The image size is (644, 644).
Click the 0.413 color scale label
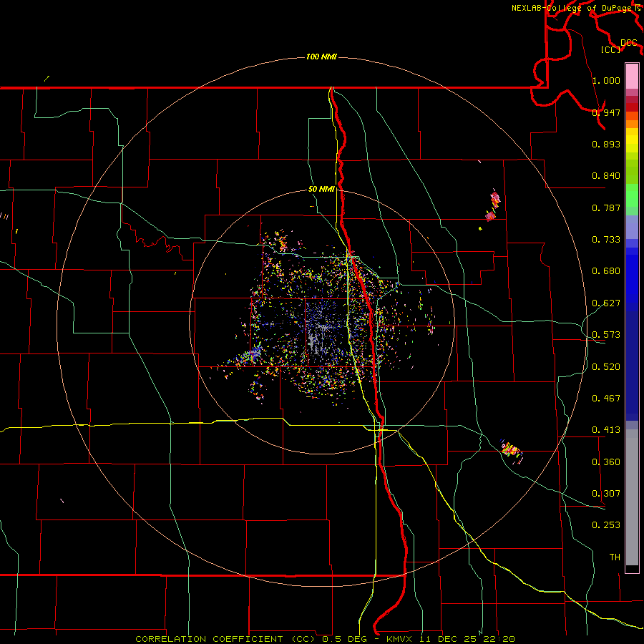click(x=606, y=430)
